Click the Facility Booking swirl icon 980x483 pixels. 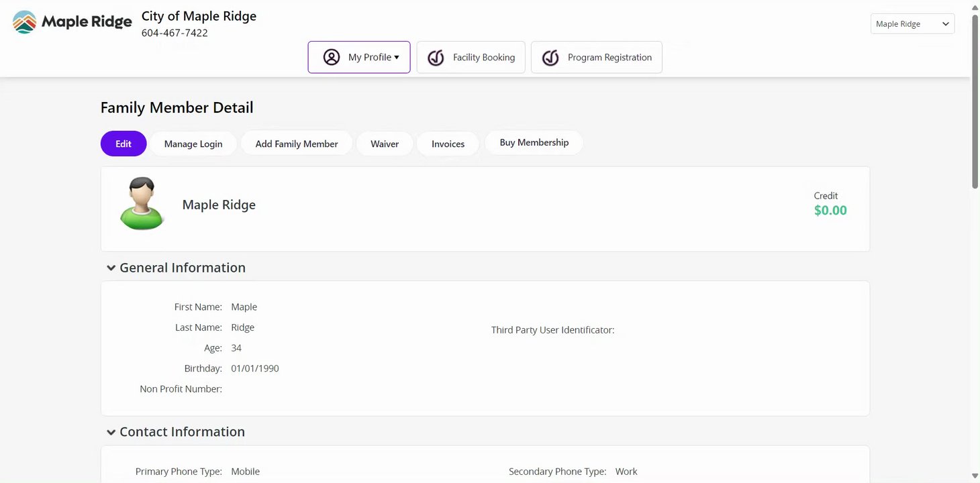click(436, 58)
